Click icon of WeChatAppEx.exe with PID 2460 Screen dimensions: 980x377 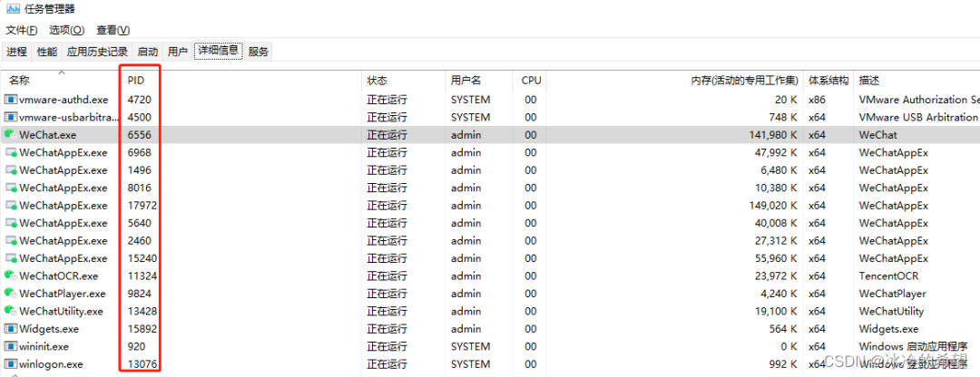click(x=11, y=240)
